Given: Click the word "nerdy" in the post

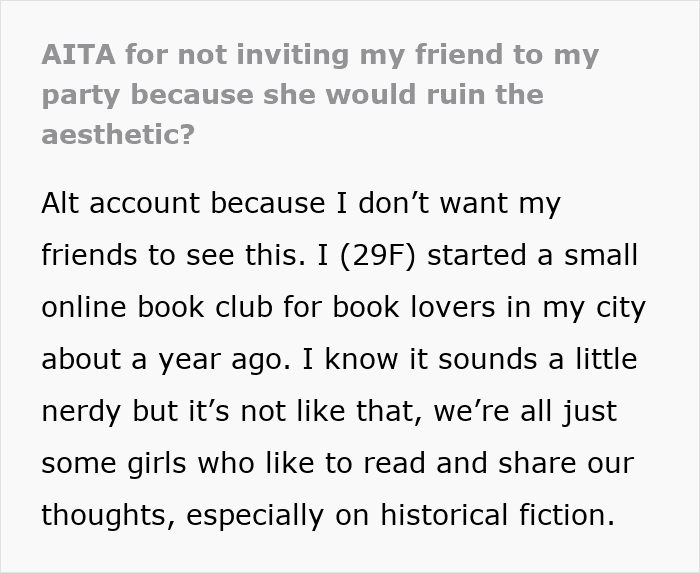Looking at the screenshot, I should point(81,410).
